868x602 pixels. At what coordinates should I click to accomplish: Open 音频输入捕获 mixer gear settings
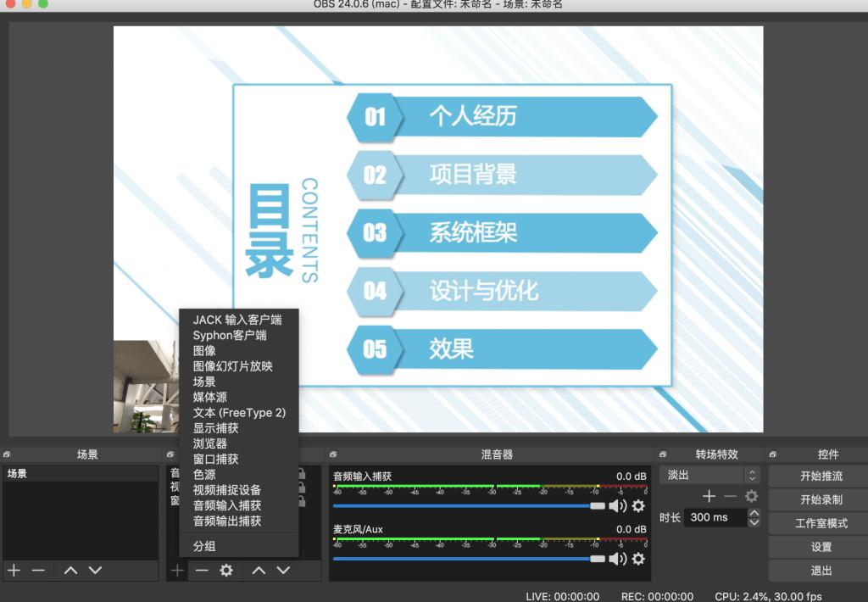pos(637,505)
